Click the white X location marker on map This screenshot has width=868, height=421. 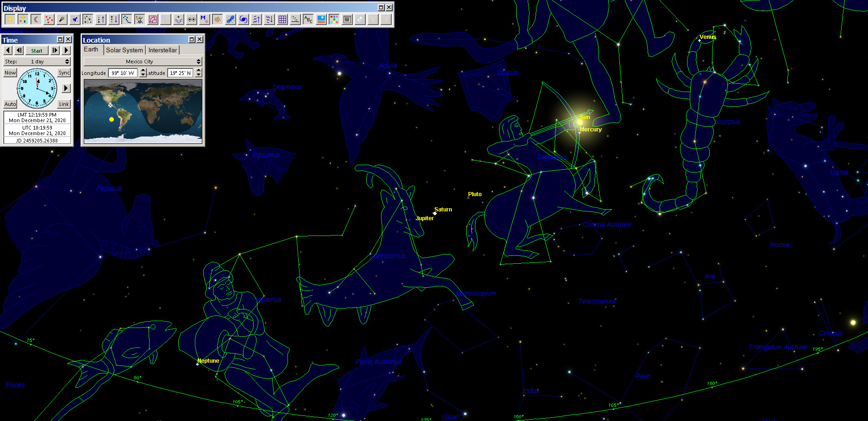pos(110,105)
